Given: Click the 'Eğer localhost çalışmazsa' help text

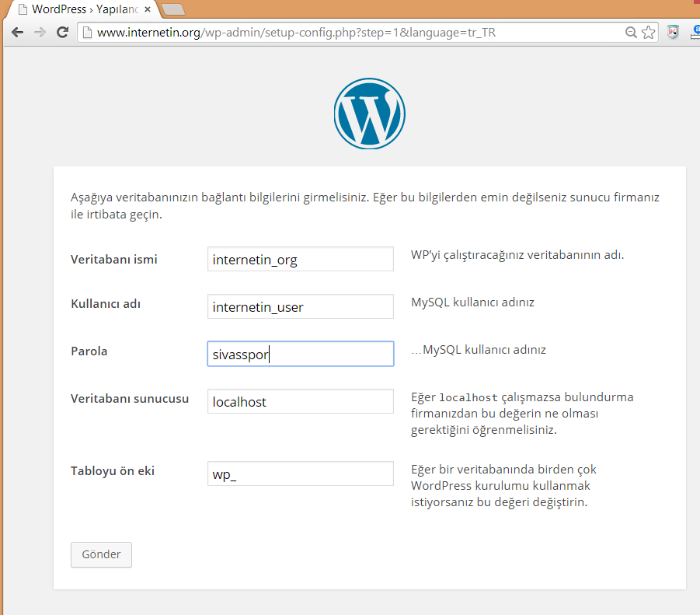Looking at the screenshot, I should [x=522, y=414].
